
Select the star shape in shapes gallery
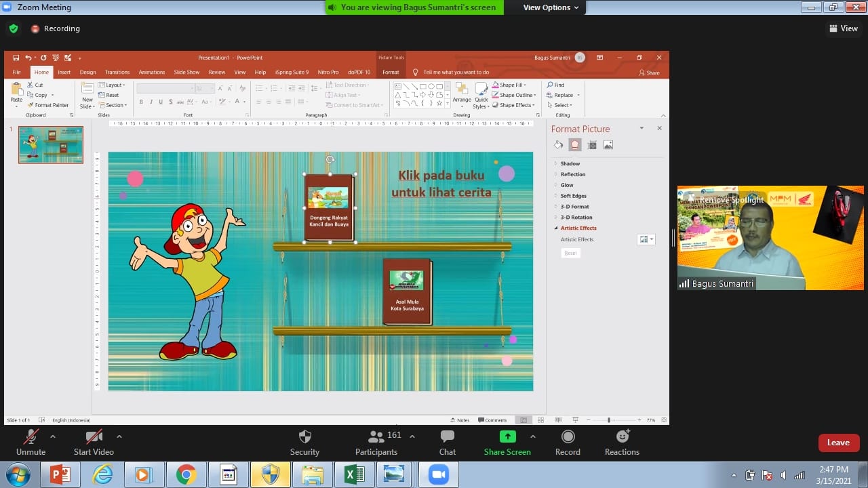439,103
